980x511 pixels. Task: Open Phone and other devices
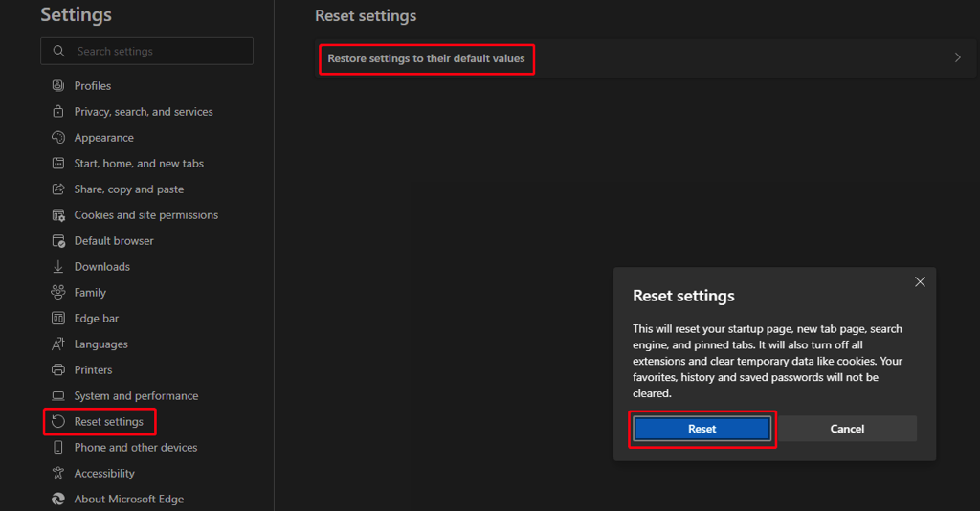click(136, 447)
